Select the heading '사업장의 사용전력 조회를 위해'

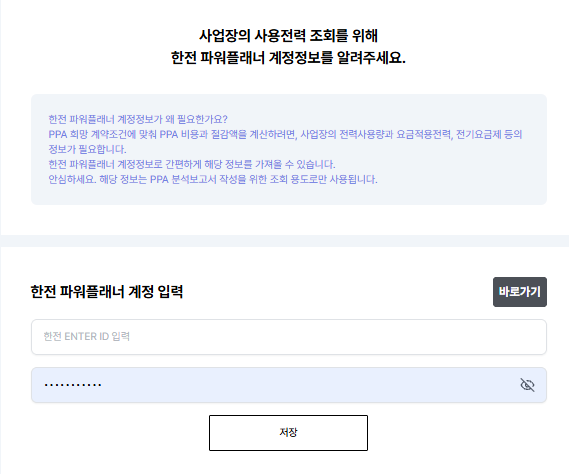(x=288, y=36)
